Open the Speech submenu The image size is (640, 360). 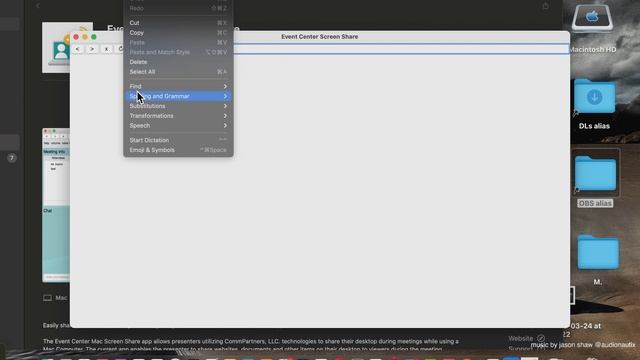click(x=178, y=126)
